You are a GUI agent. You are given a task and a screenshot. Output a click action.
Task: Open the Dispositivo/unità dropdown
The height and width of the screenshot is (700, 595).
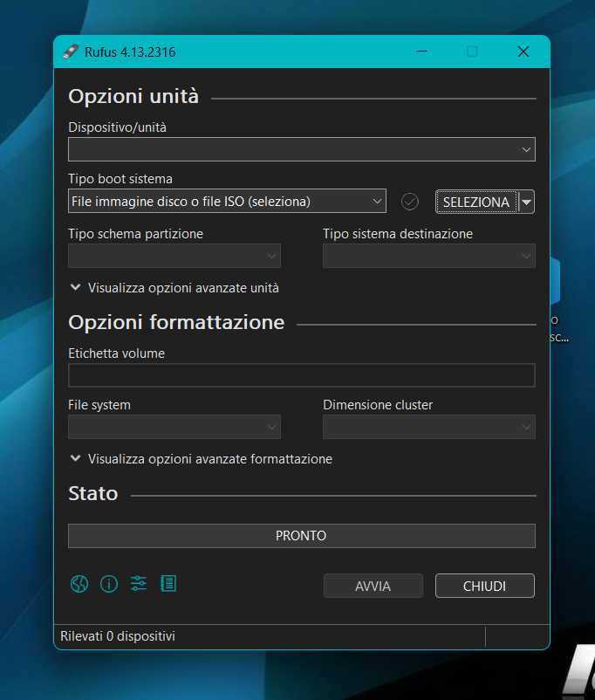coord(302,149)
